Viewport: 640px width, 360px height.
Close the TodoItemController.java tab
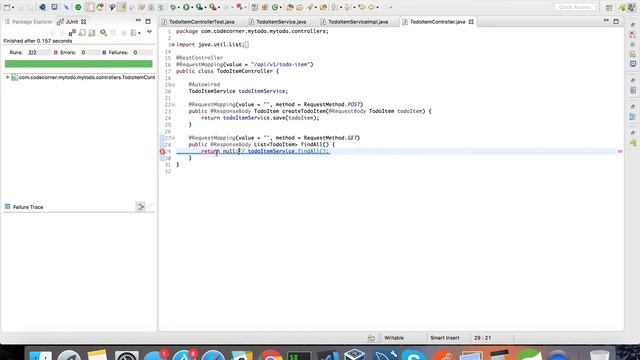click(x=471, y=22)
